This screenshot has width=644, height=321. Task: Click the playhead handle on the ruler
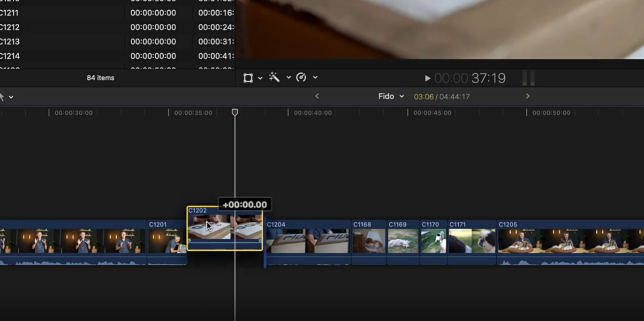(235, 112)
